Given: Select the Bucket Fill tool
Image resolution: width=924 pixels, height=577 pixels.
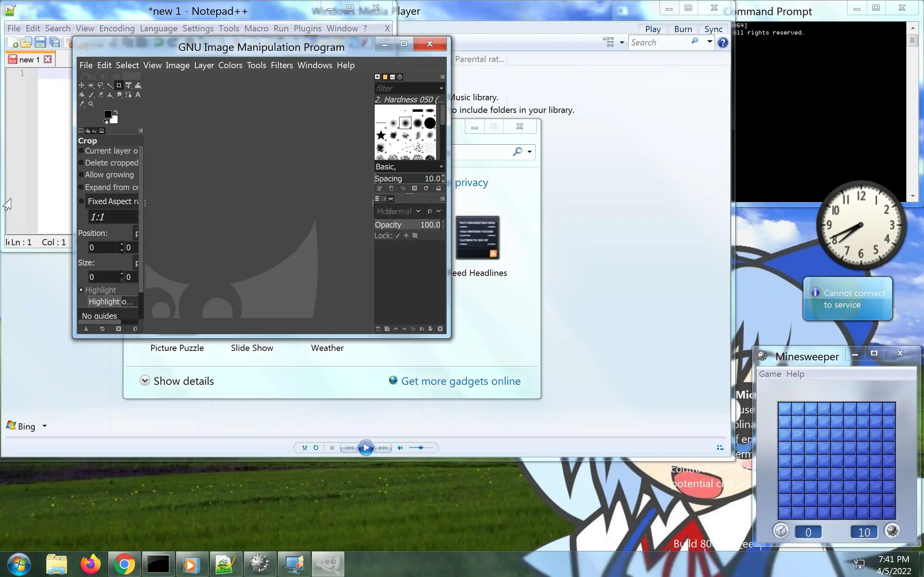Looking at the screenshot, I should point(82,94).
